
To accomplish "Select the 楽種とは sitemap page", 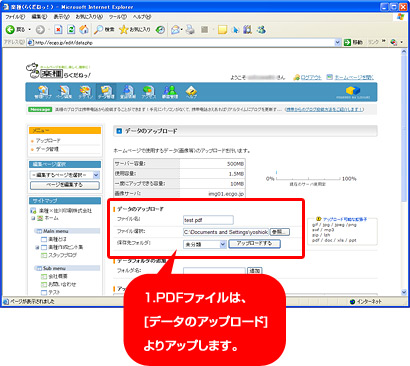I will (57, 239).
